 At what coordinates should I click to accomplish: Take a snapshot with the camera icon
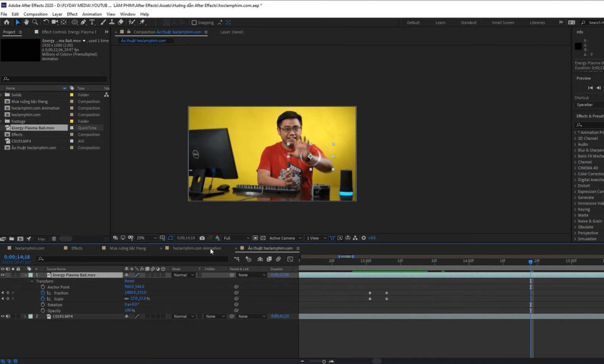(202, 238)
